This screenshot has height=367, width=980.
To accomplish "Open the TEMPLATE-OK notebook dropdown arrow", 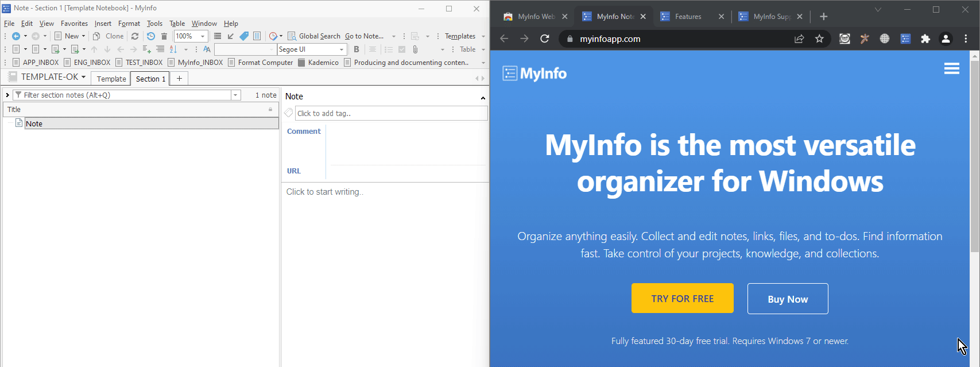I will click(84, 77).
